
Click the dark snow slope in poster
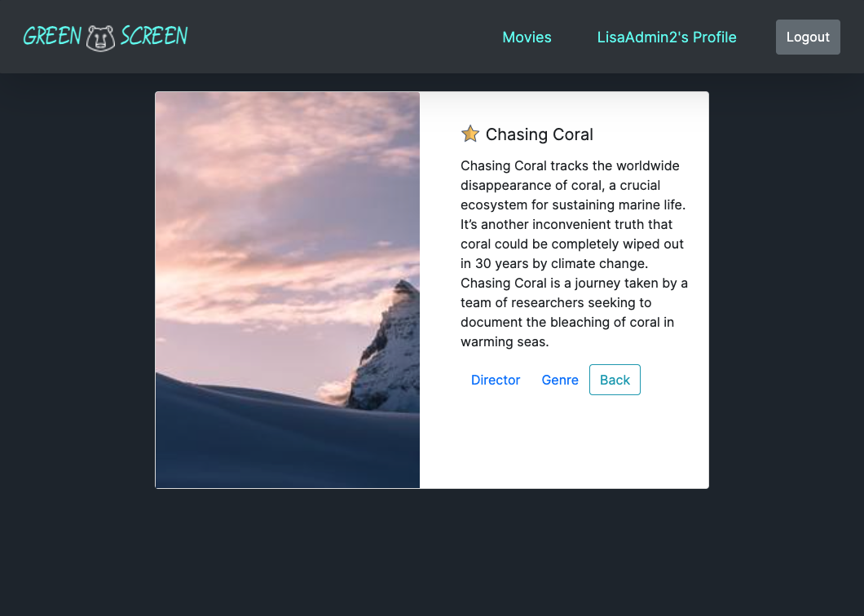coord(264,441)
